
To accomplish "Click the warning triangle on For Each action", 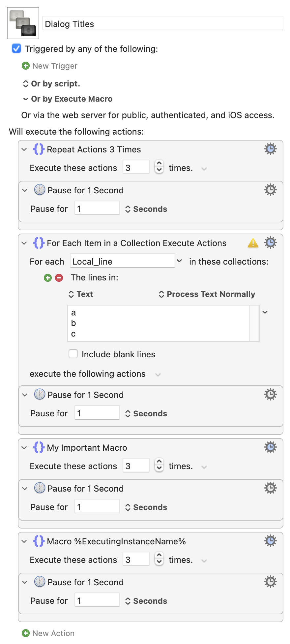I will click(253, 243).
